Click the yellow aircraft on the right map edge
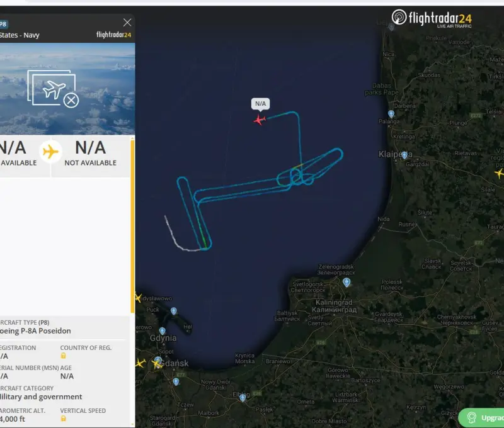The height and width of the screenshot is (428, 504). pos(500,172)
